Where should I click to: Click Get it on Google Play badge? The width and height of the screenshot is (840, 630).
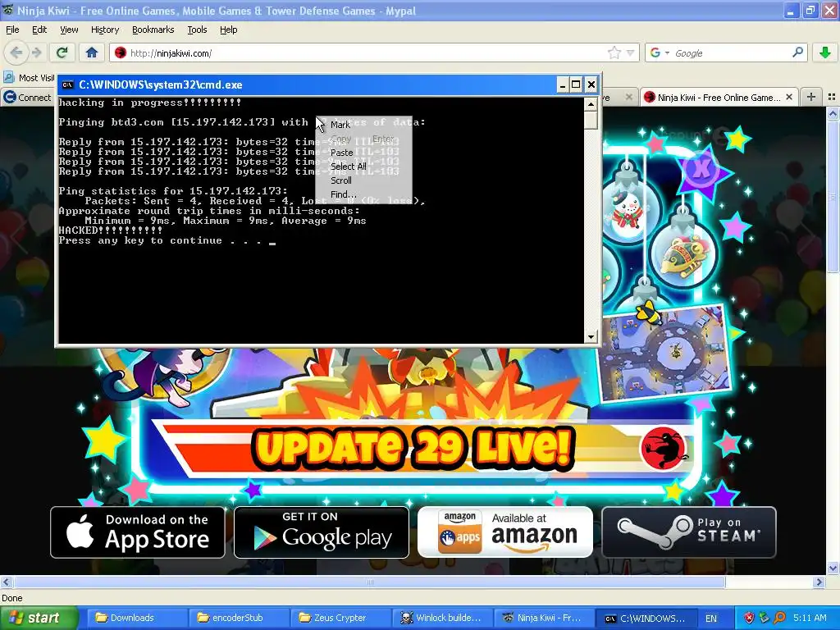[x=322, y=532]
